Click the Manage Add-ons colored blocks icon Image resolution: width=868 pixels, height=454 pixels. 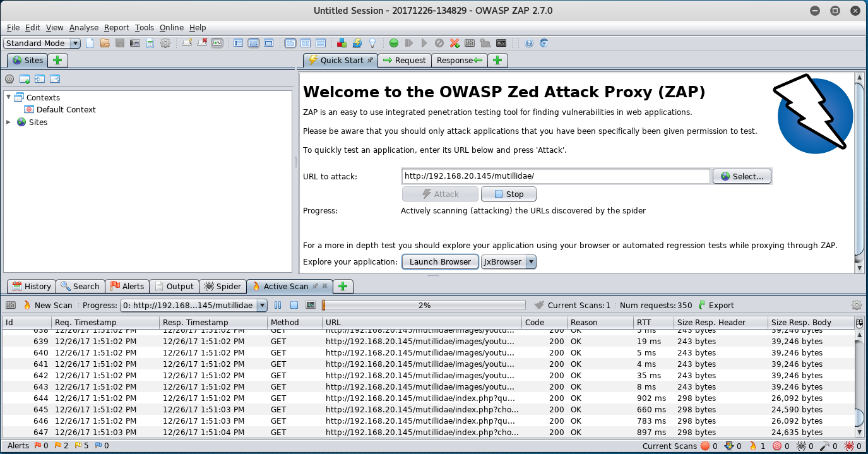click(342, 43)
